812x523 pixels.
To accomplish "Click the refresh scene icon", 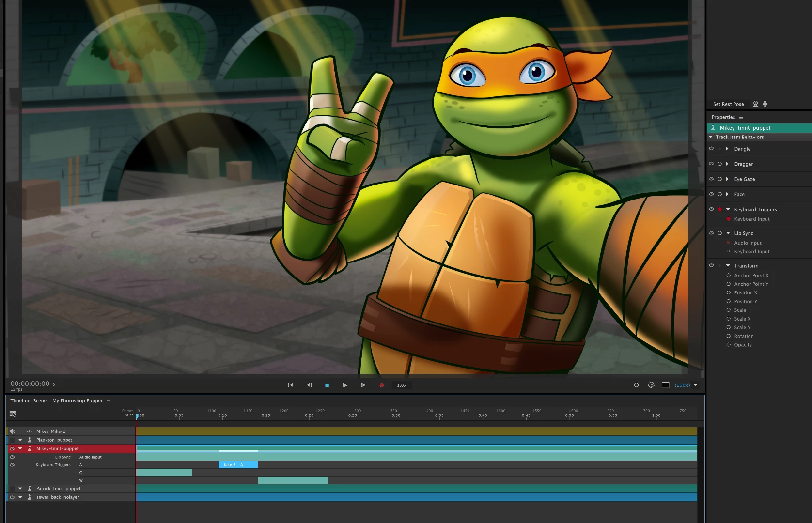I will pos(636,385).
